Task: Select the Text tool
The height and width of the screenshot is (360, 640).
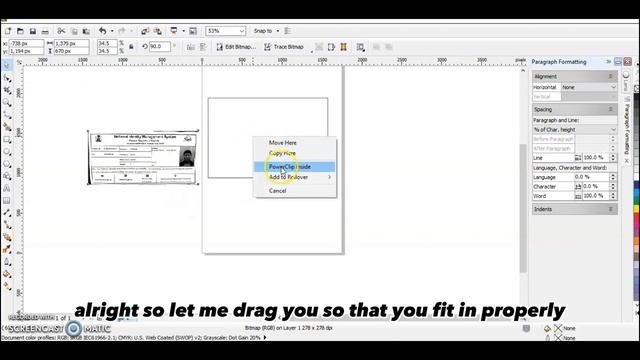Action: [7, 188]
